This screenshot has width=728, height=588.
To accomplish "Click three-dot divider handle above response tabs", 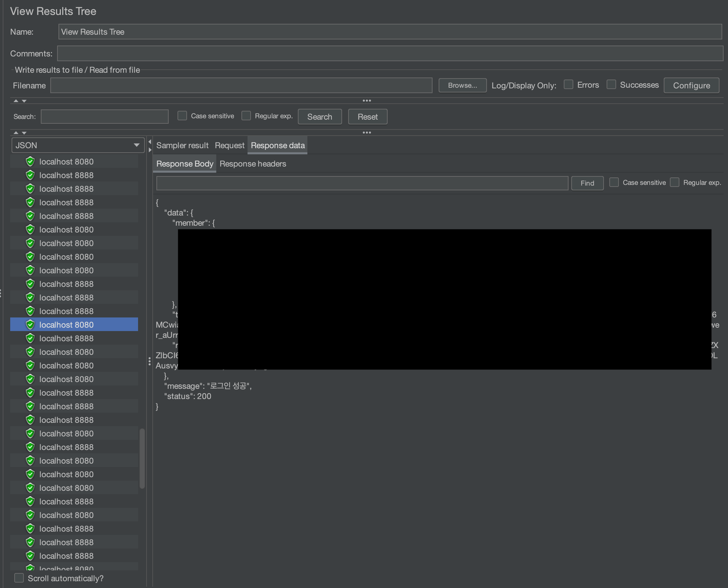I will [367, 133].
